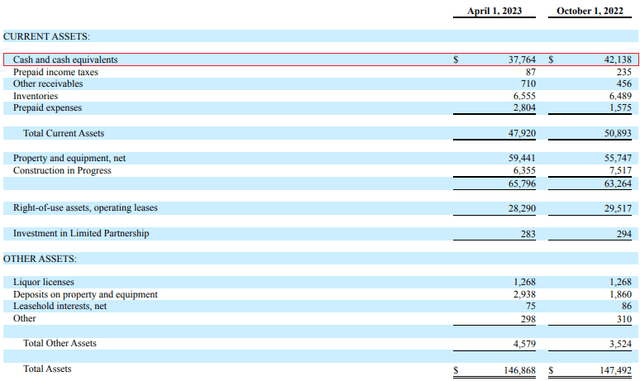The width and height of the screenshot is (640, 381).
Task: Select the Inventories label
Action: (x=36, y=96)
